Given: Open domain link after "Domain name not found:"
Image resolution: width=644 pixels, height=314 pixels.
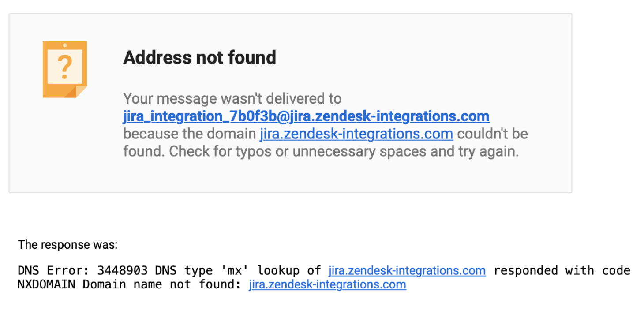Looking at the screenshot, I should pos(327,284).
